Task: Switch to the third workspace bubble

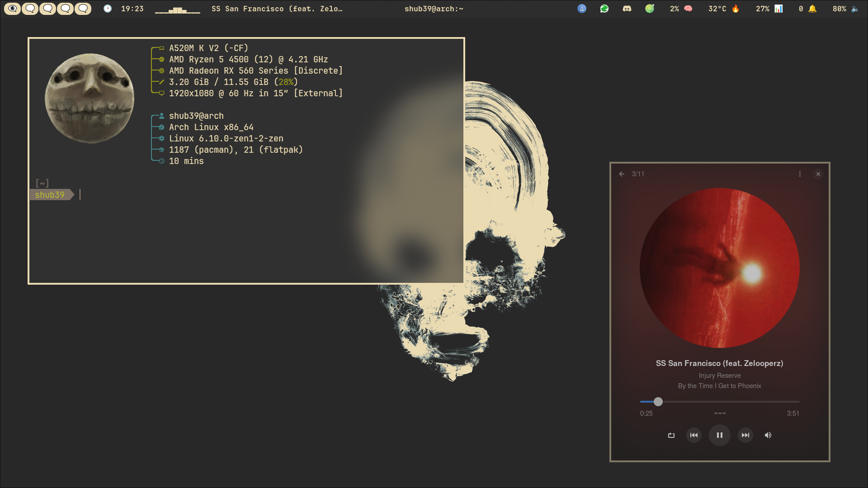Action: [x=47, y=9]
